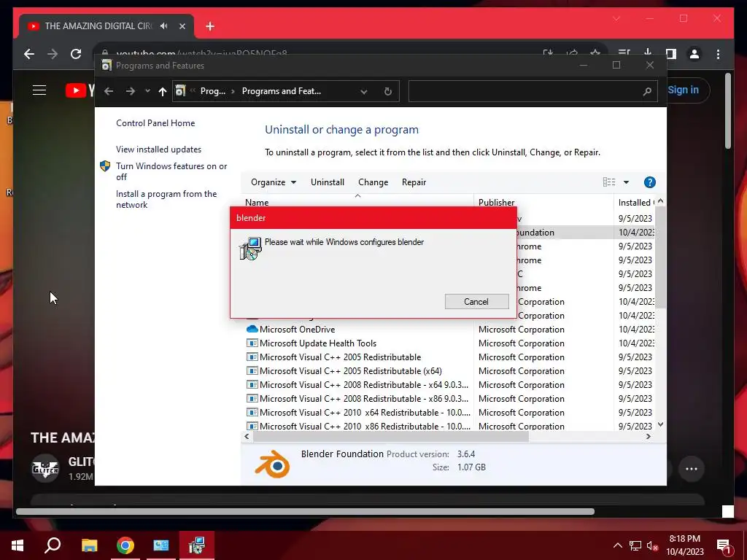Open the Chrome three-dot menu
Screen dimensions: 747x560
pyautogui.click(x=718, y=54)
